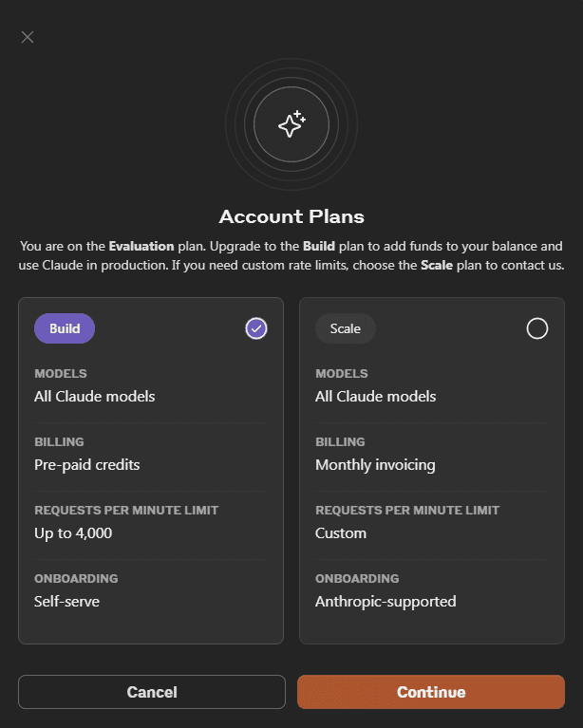Image resolution: width=583 pixels, height=728 pixels.
Task: Click Self-serve onboarding in Build card
Action: (66, 601)
